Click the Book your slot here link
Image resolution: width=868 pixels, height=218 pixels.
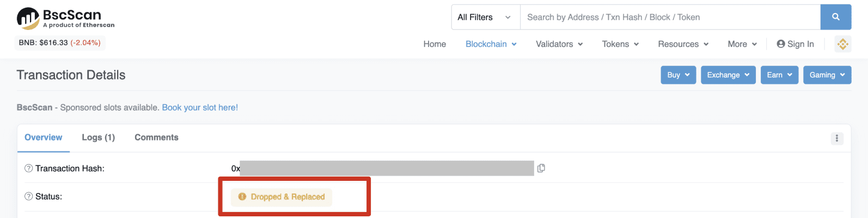tap(200, 107)
